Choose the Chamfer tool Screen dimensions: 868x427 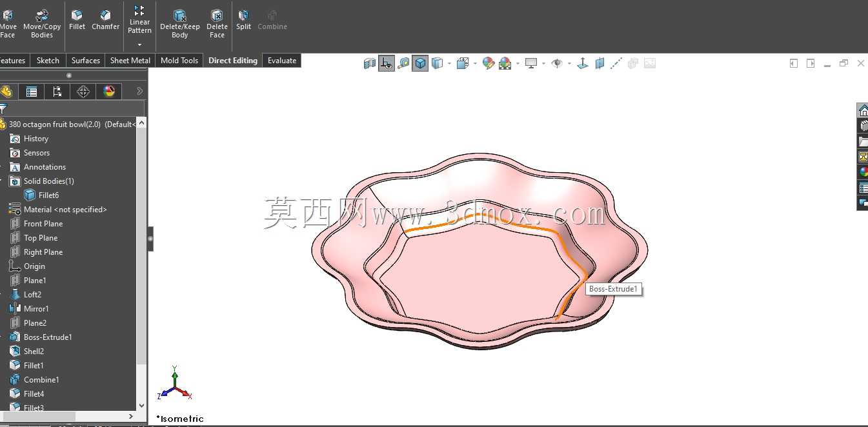[105, 20]
